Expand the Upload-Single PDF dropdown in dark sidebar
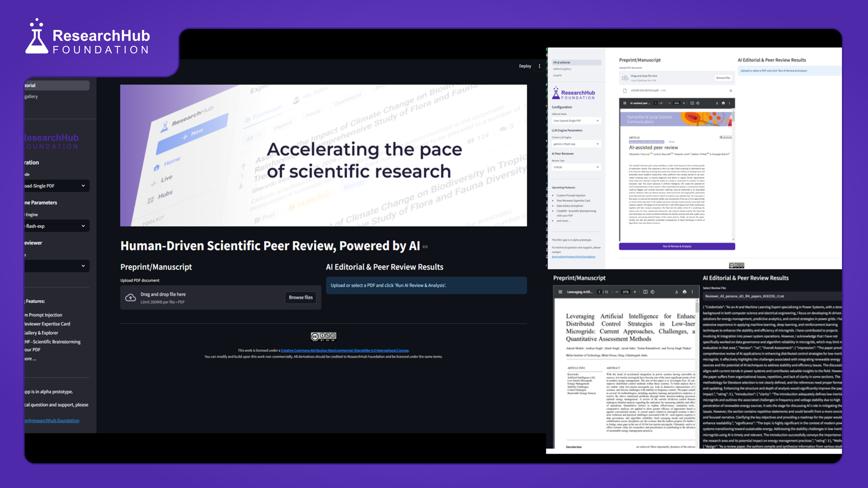The height and width of the screenshot is (488, 868). [56, 186]
